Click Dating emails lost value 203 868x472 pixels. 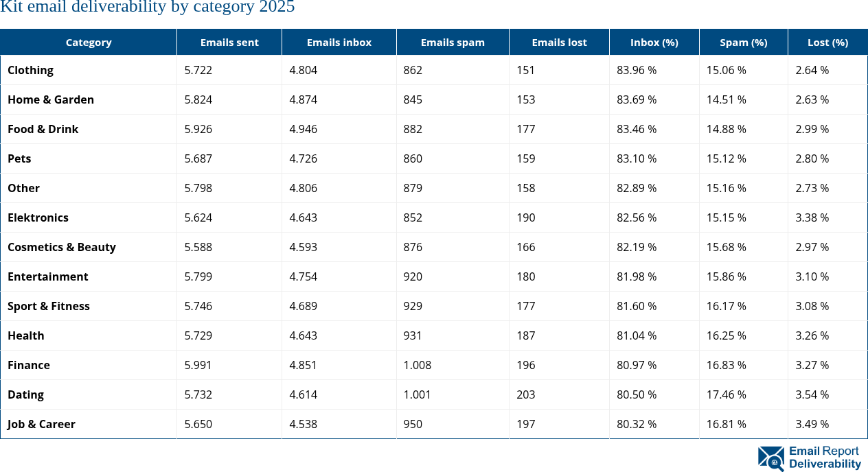[526, 394]
